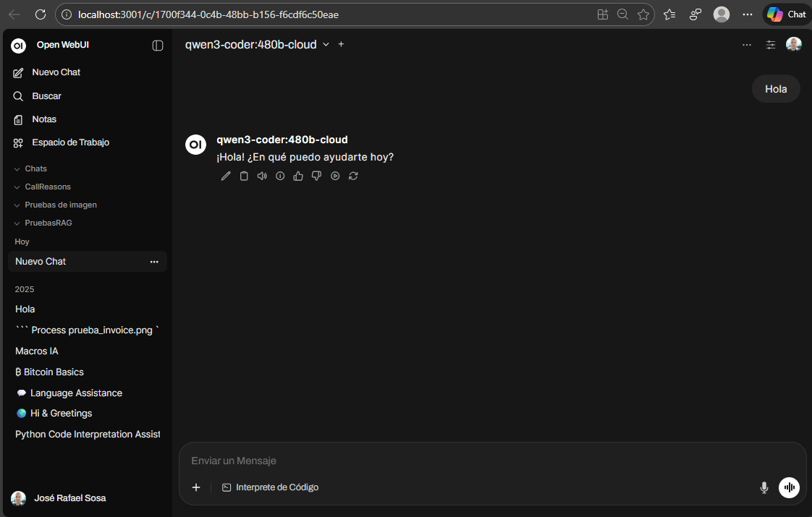
Task: Open the chat controls sliders icon
Action: (771, 45)
